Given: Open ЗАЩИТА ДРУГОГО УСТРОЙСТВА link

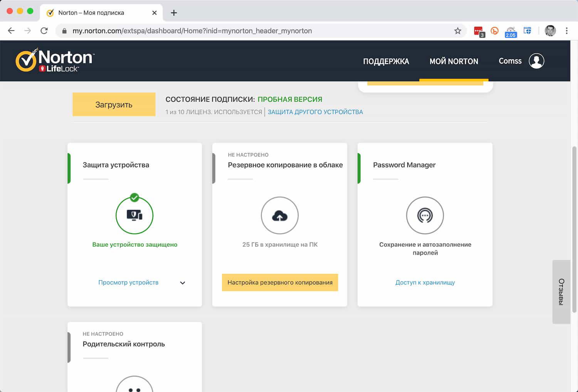Looking at the screenshot, I should tap(315, 112).
